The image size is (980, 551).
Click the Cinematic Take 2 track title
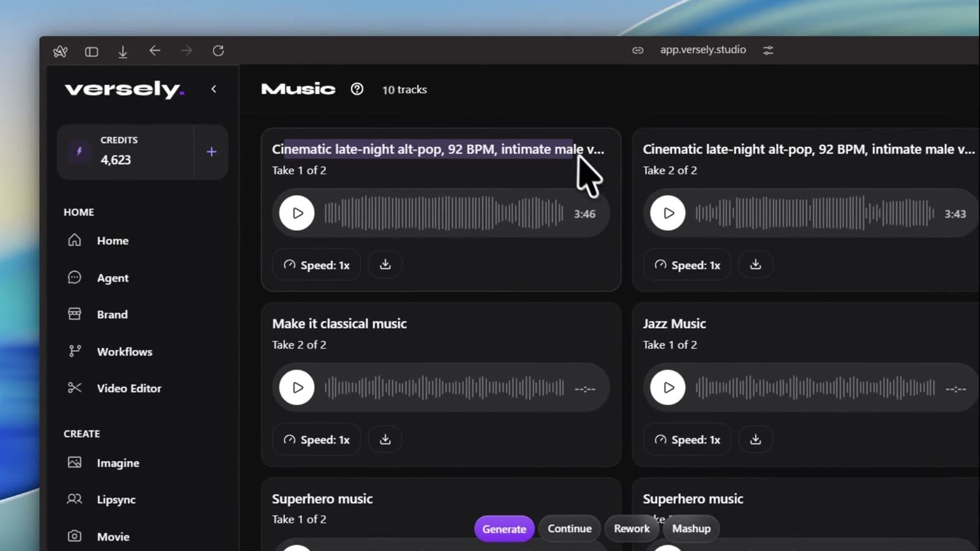pyautogui.click(x=809, y=149)
